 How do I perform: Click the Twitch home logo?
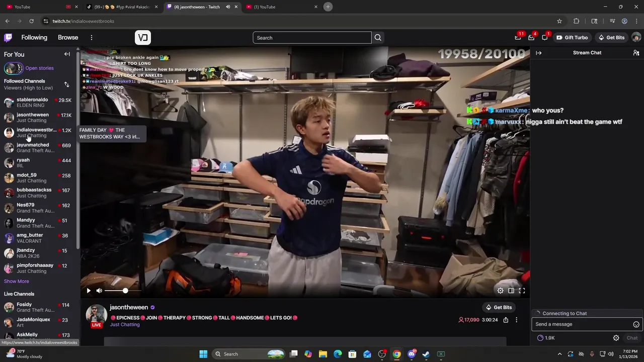pyautogui.click(x=8, y=38)
